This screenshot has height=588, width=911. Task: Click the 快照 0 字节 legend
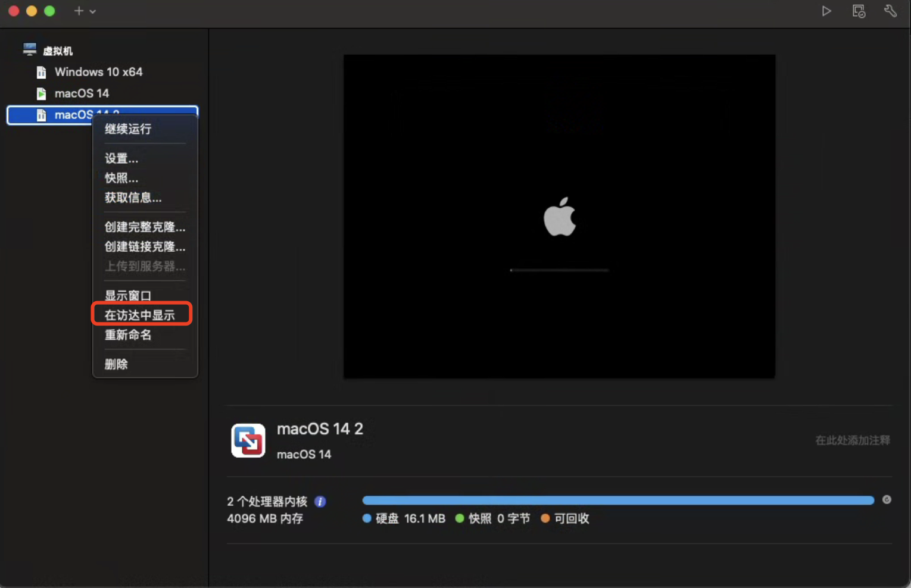(492, 519)
